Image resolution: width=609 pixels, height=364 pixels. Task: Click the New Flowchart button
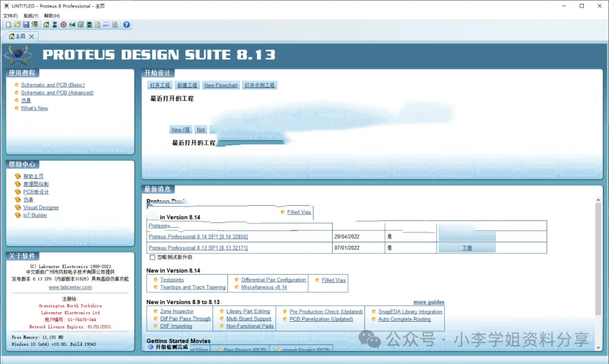(221, 85)
